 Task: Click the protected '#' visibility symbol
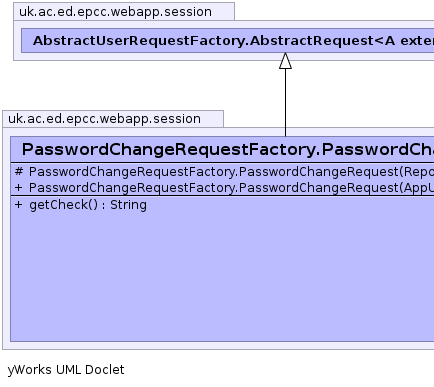click(x=19, y=172)
